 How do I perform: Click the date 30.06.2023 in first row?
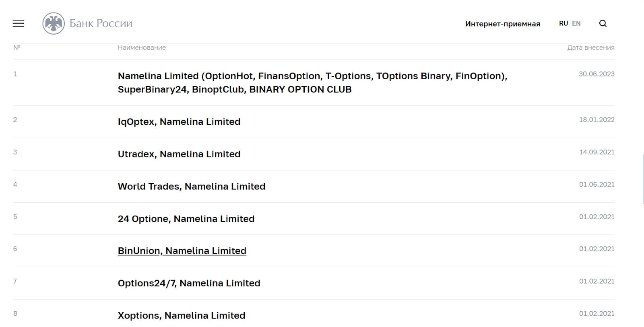tap(597, 74)
